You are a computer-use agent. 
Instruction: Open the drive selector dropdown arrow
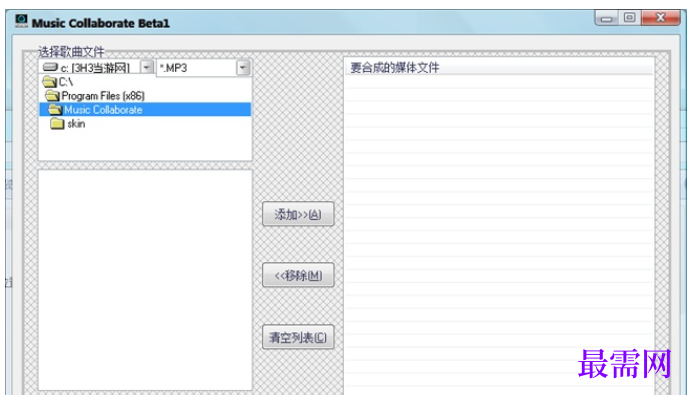(x=147, y=67)
